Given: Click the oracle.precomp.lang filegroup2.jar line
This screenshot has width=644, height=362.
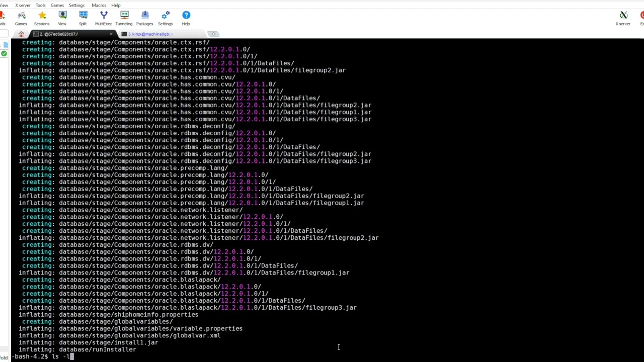Looking at the screenshot, I should tap(191, 196).
